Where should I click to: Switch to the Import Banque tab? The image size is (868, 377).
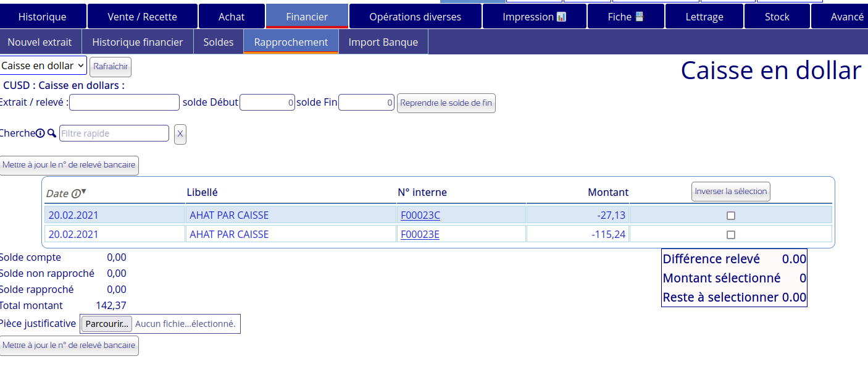(x=383, y=41)
